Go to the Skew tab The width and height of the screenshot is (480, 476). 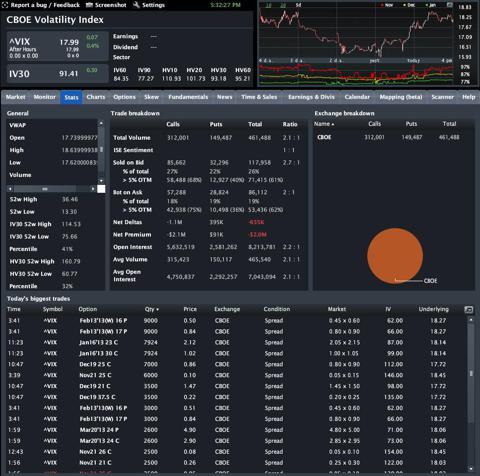coord(152,97)
